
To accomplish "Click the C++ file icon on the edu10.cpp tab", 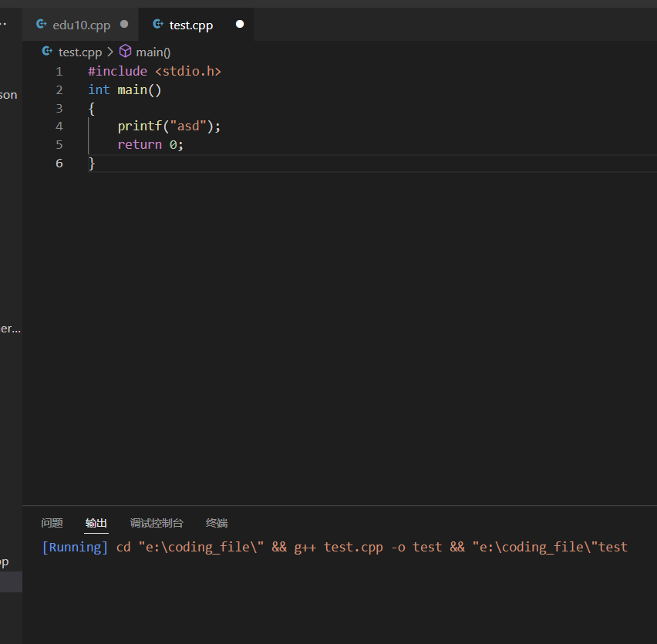I will point(40,24).
